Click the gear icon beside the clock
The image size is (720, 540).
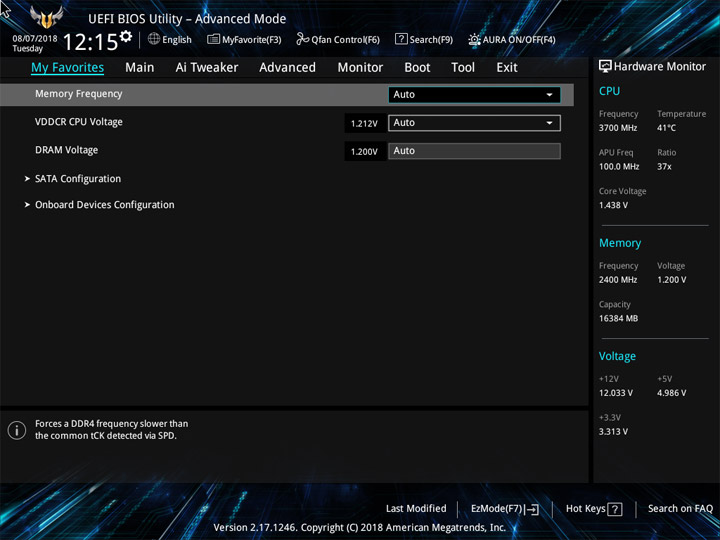pos(126,36)
